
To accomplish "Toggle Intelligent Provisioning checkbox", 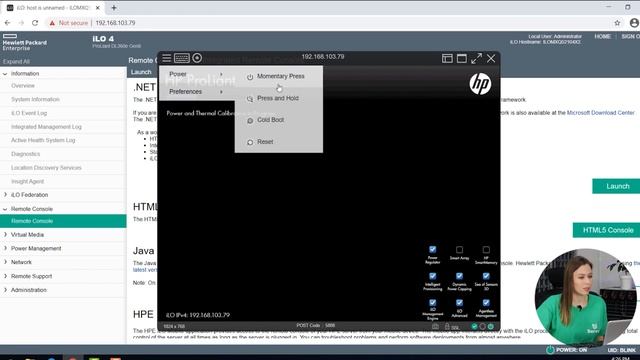I will click(x=433, y=276).
